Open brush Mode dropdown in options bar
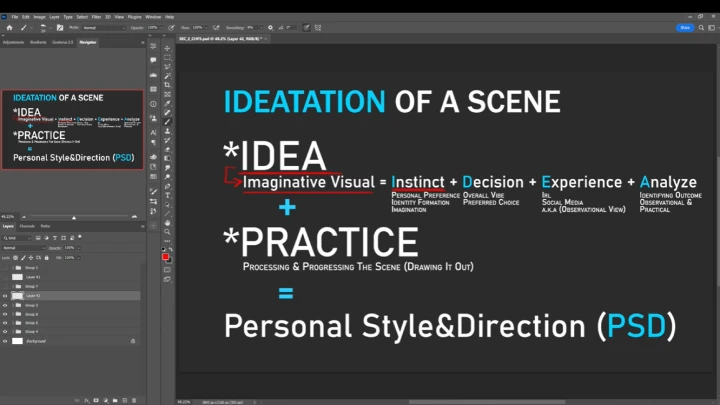 (x=104, y=28)
